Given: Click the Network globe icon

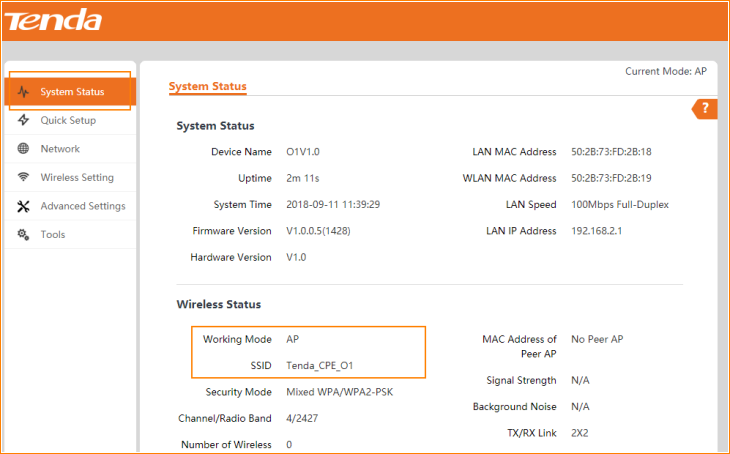Looking at the screenshot, I should 23,149.
